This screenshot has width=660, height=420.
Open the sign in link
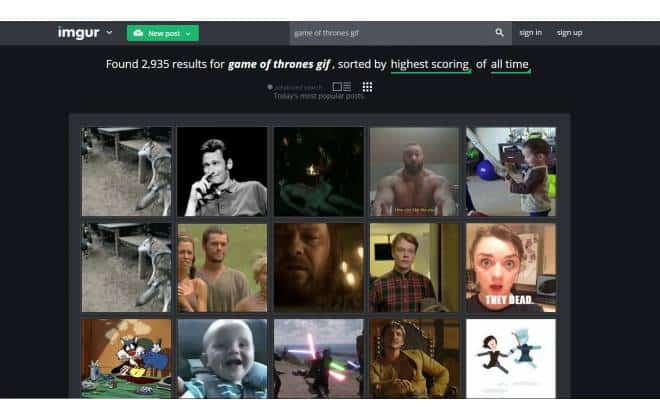pos(530,32)
